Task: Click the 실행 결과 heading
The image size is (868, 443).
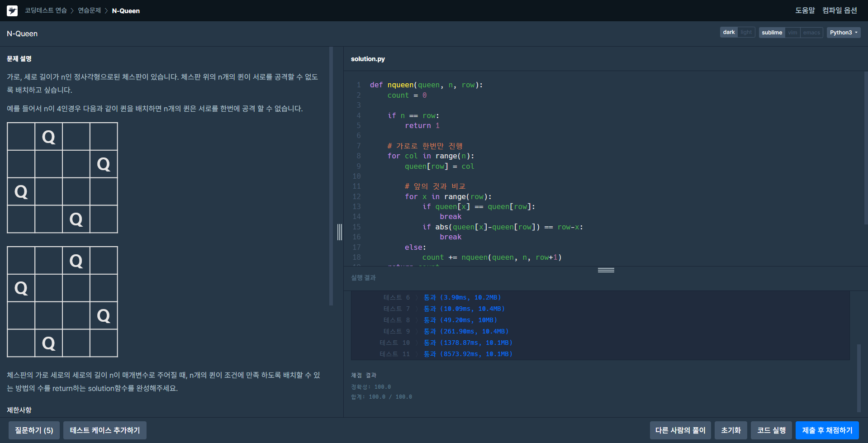Action: tap(363, 277)
